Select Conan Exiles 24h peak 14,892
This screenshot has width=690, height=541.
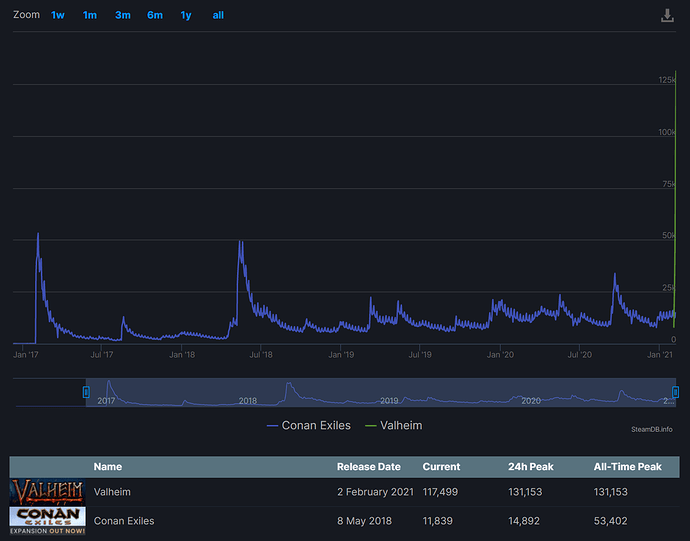pos(524,521)
